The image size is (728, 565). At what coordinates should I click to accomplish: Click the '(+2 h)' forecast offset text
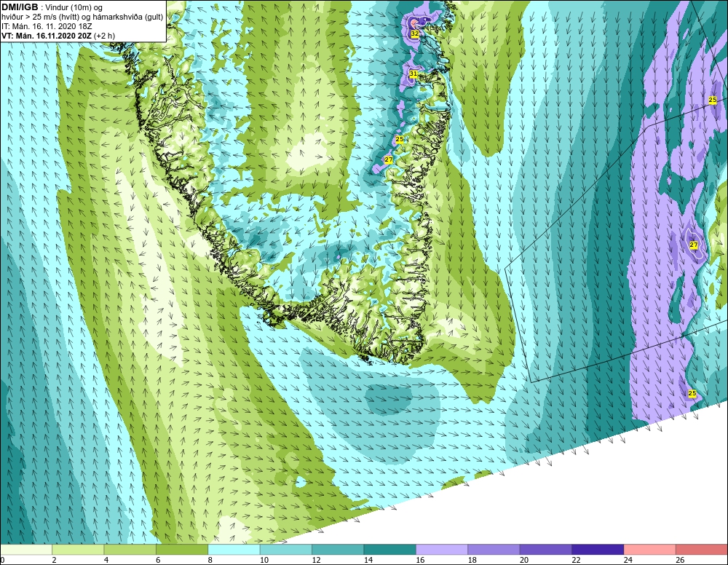coord(104,36)
